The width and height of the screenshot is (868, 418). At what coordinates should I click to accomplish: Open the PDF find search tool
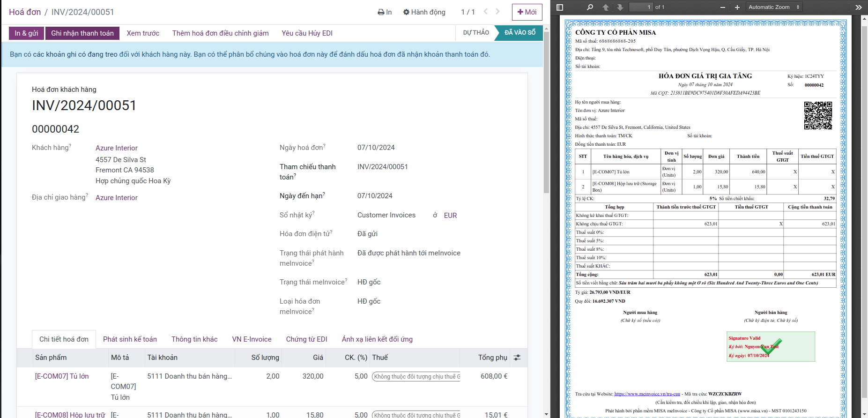point(590,7)
